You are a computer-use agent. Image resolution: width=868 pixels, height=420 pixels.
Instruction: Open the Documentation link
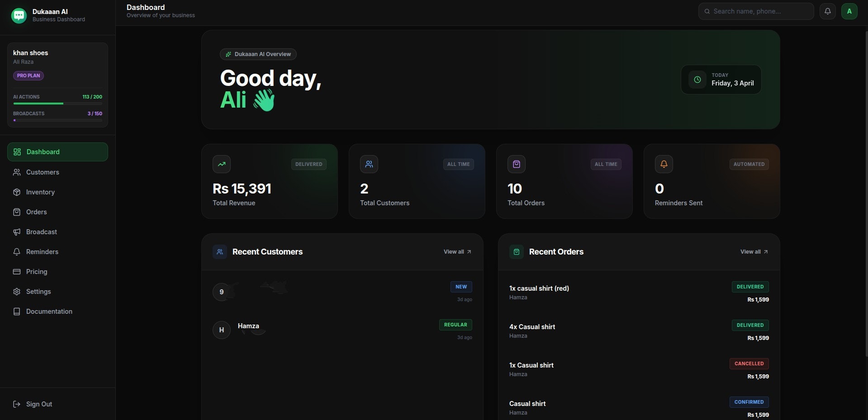57,311
